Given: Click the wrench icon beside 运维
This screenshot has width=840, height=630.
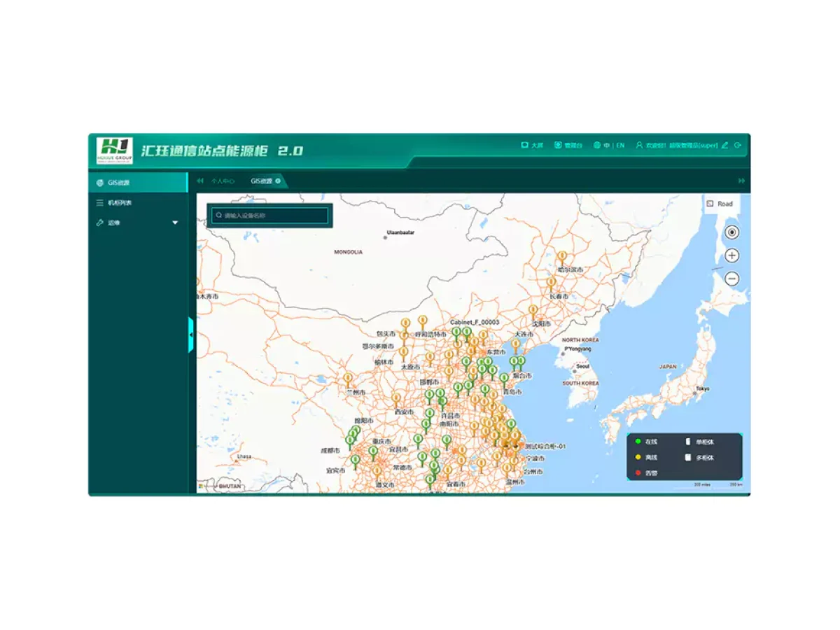Looking at the screenshot, I should coord(99,223).
